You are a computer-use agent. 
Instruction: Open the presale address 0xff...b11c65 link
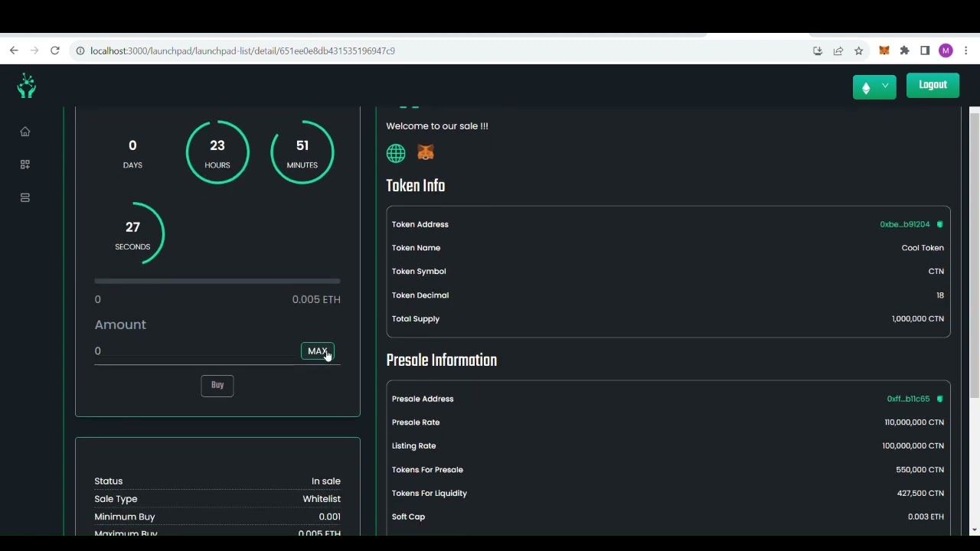click(908, 399)
